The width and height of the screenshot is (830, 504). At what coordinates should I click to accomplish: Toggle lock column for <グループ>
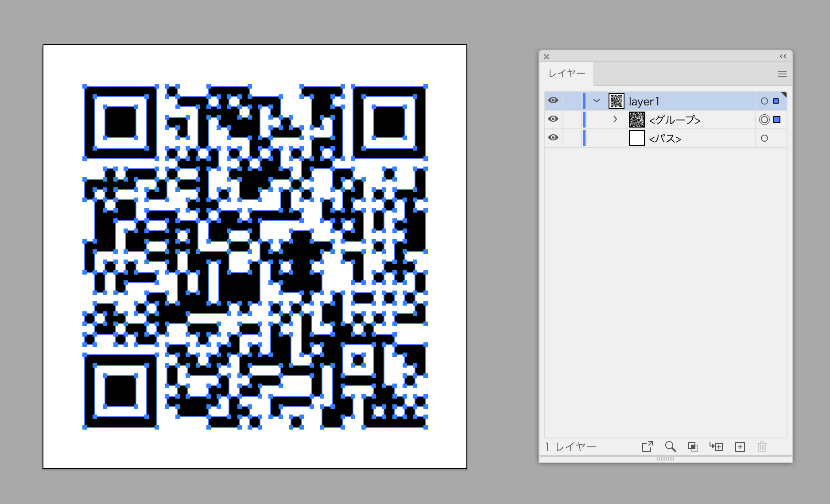pos(572,120)
